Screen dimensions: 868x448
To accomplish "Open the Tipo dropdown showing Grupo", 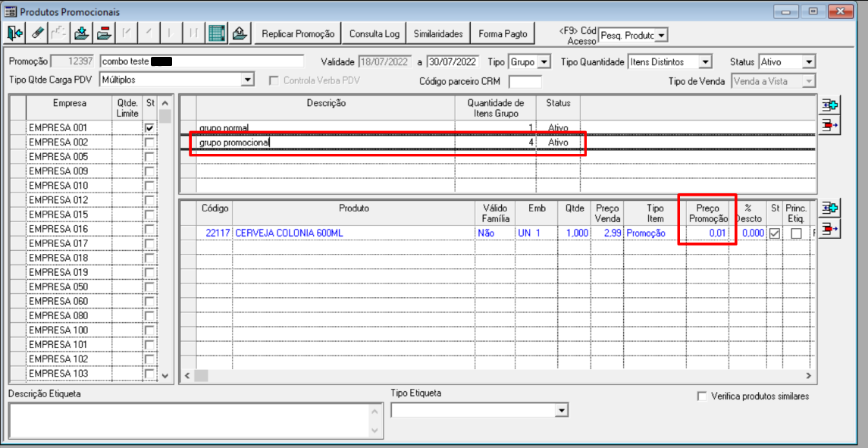I will click(544, 62).
